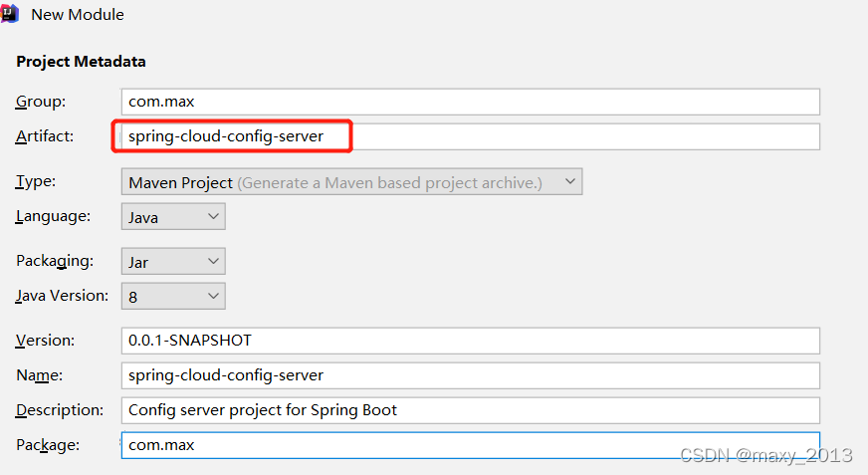This screenshot has width=868, height=475.
Task: Open the Language dropdown set to Java
Action: [173, 217]
